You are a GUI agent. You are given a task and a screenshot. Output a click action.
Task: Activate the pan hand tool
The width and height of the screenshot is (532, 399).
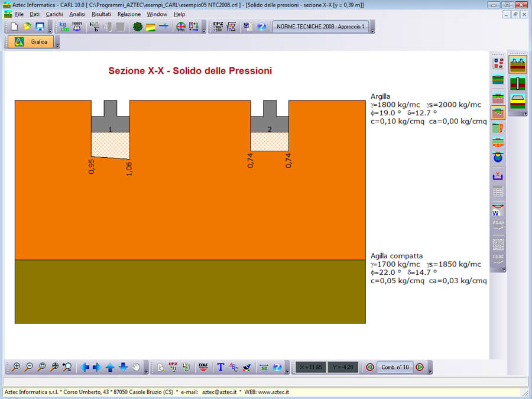[136, 367]
